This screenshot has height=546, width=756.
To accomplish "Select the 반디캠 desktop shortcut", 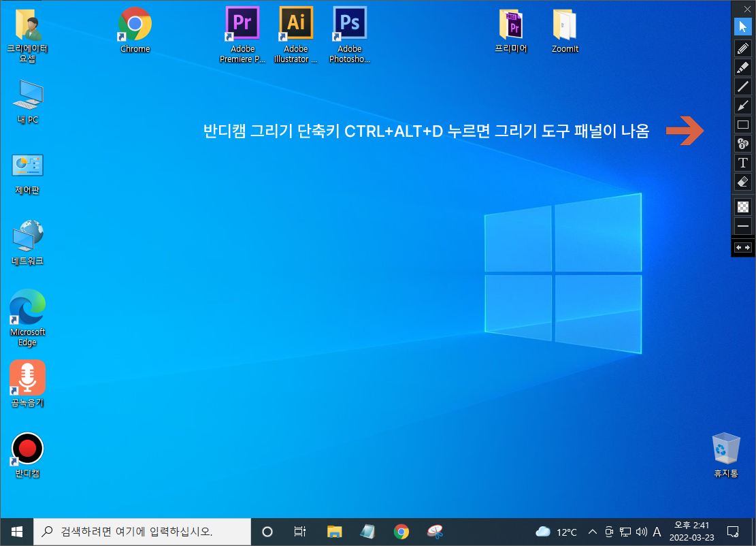I will tap(27, 455).
